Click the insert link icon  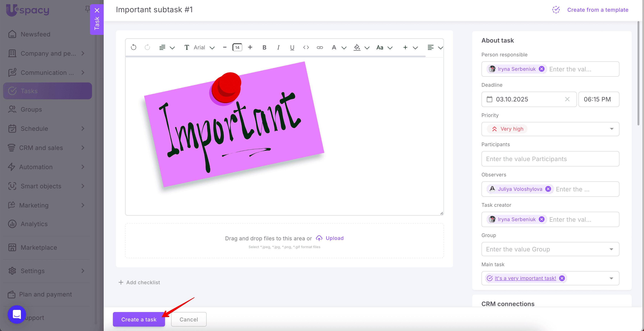tap(320, 47)
